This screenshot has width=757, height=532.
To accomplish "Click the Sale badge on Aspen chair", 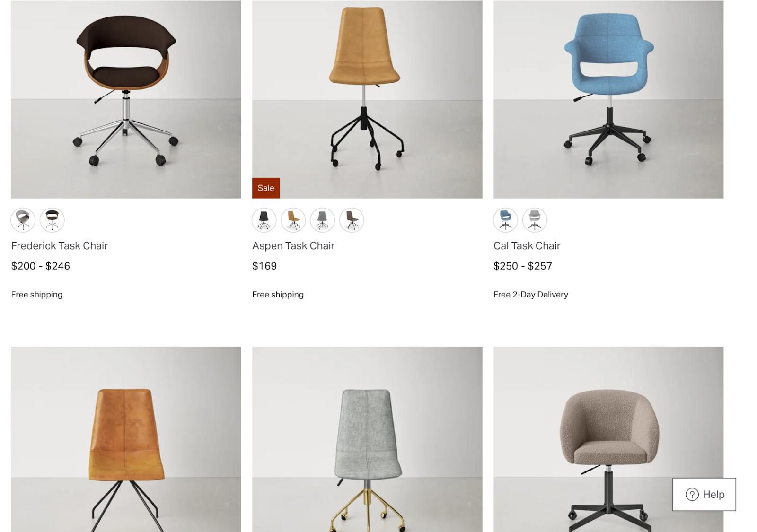I will pyautogui.click(x=266, y=188).
